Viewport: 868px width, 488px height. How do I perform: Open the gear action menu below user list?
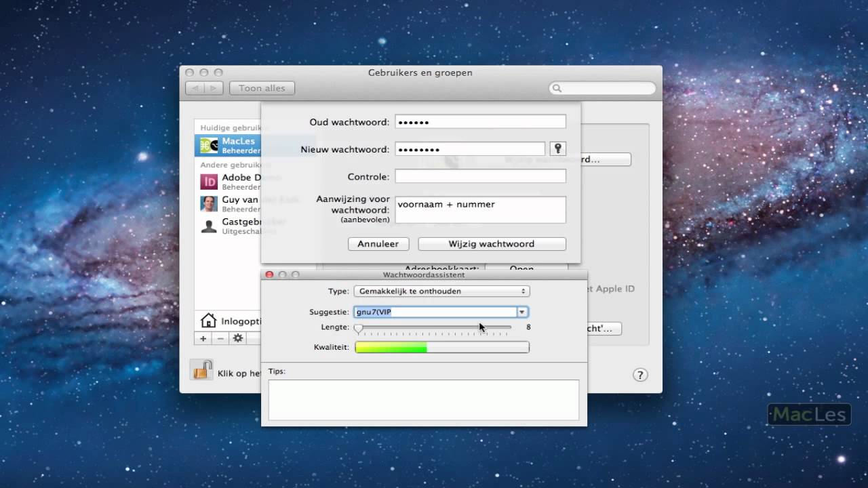237,338
